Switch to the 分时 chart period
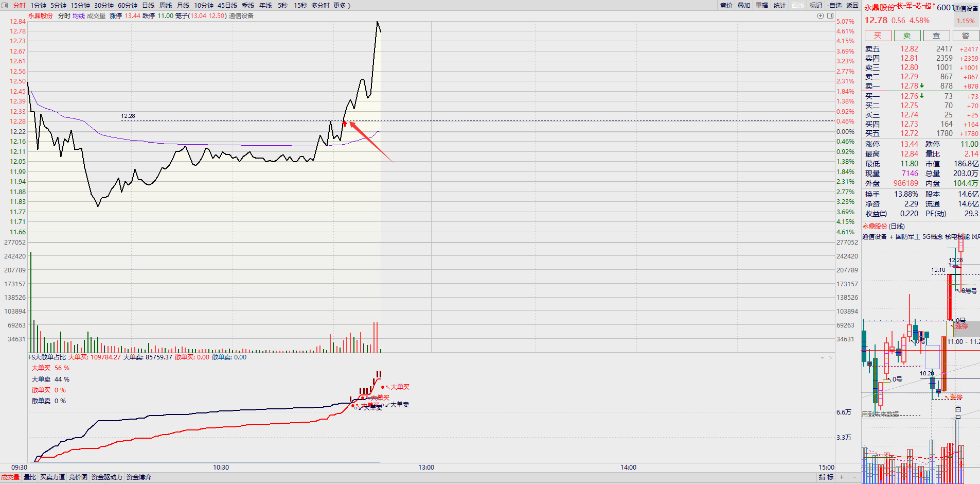The height and width of the screenshot is (484, 980). pyautogui.click(x=19, y=5)
